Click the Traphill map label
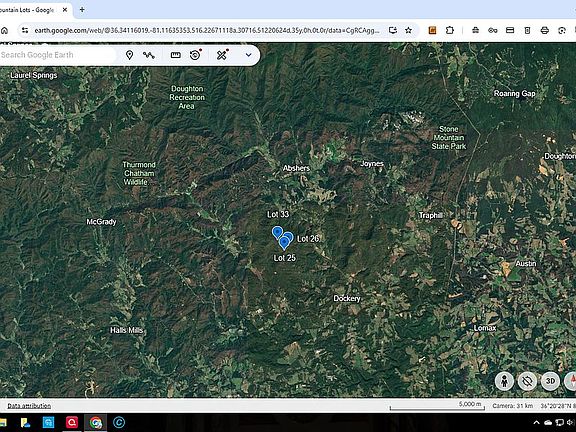This screenshot has height=432, width=576. [431, 215]
